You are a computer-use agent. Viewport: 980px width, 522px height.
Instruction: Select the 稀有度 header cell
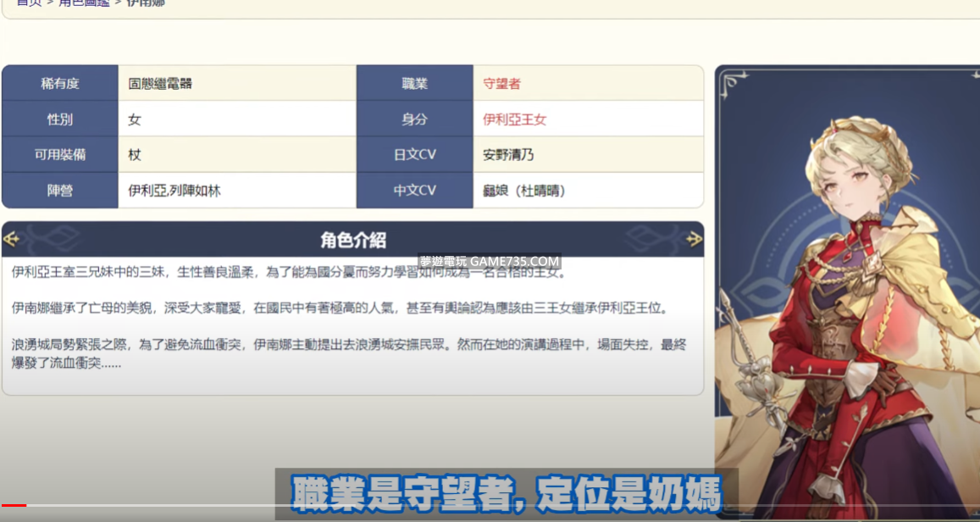click(60, 83)
